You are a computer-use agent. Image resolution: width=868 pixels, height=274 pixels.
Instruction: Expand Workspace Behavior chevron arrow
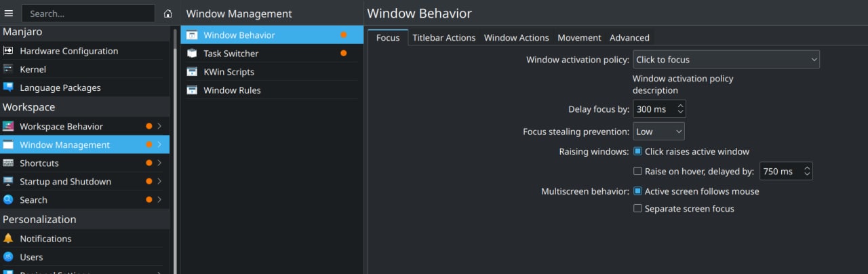(x=159, y=126)
